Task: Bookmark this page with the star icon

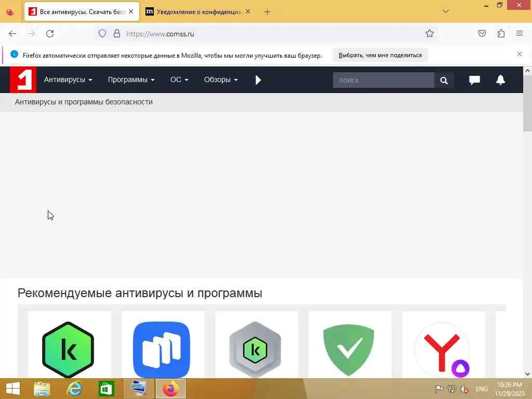Action: (x=430, y=33)
